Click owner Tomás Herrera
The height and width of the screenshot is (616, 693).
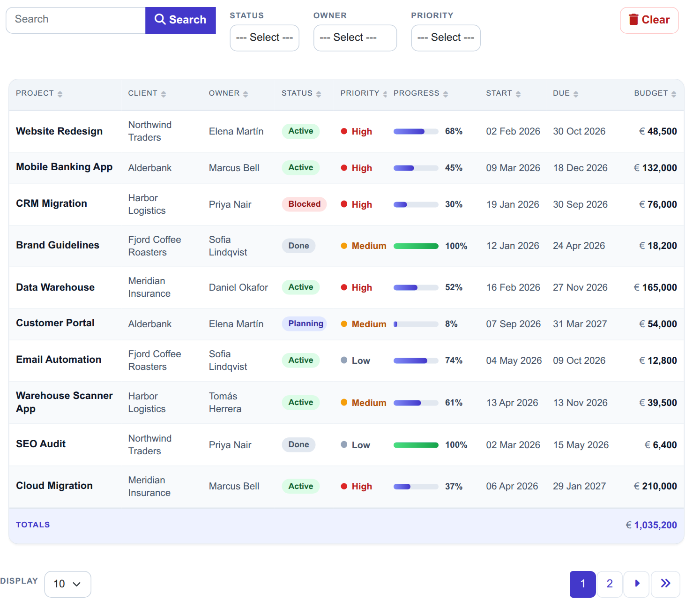point(225,403)
